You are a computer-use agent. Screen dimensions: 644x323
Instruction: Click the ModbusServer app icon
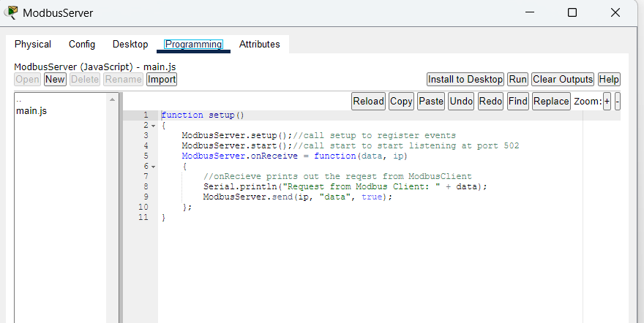[x=11, y=12]
